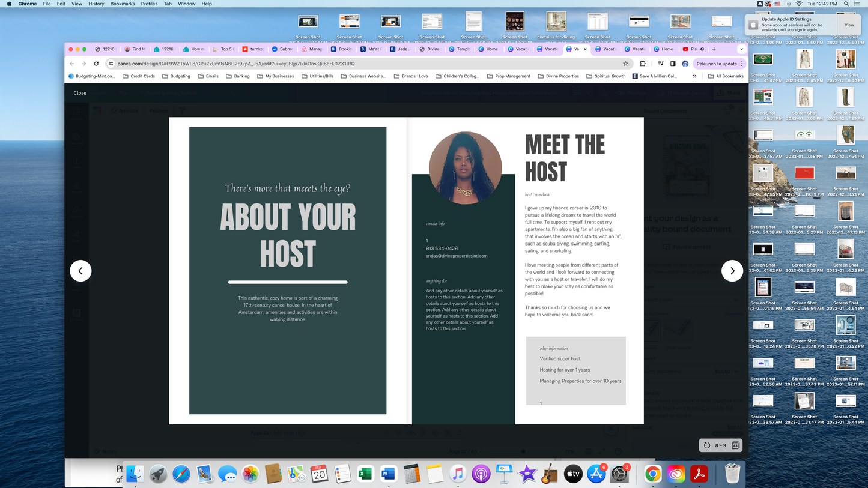Viewport: 868px width, 488px height.
Task: Click the restart icon beside the 8-9 page counter
Action: coord(706,445)
